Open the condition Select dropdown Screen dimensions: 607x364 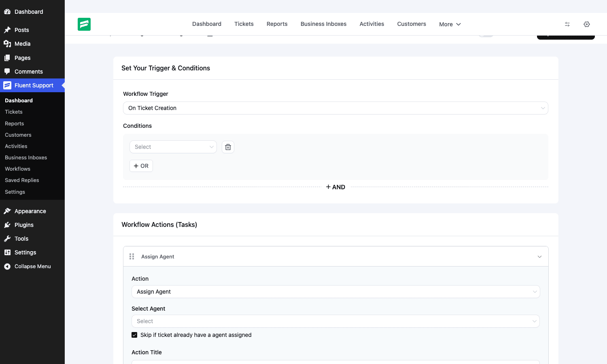click(x=173, y=147)
